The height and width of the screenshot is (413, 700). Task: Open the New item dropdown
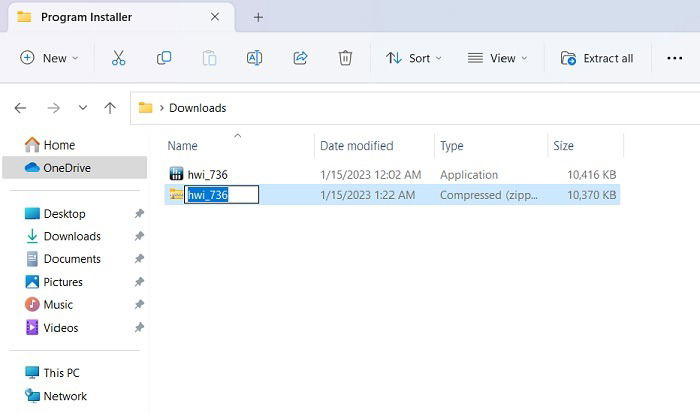pos(49,58)
